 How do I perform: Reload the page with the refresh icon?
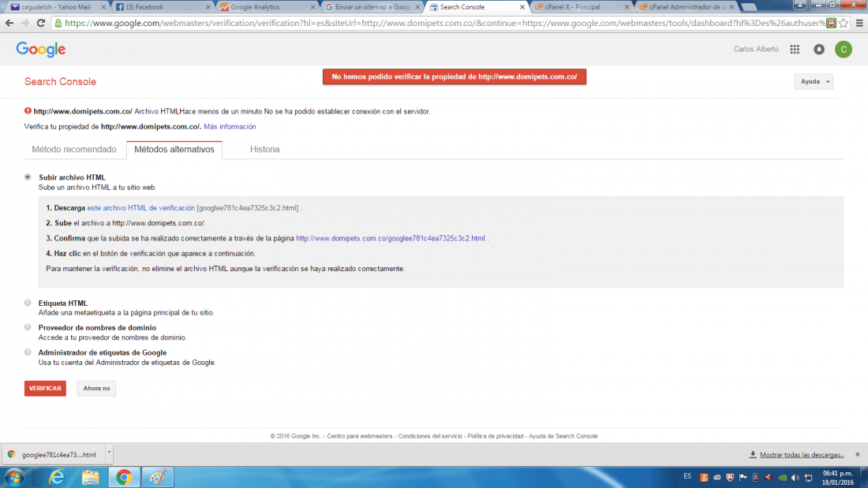tap(40, 23)
